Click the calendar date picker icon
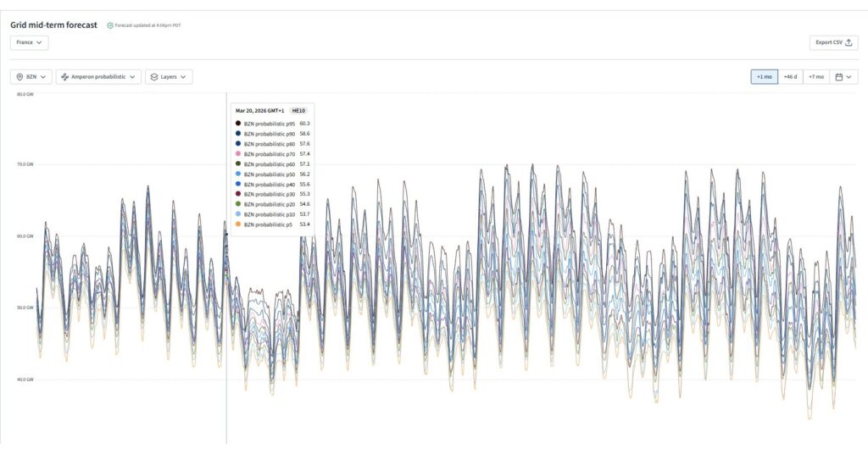868x454 pixels. [838, 77]
